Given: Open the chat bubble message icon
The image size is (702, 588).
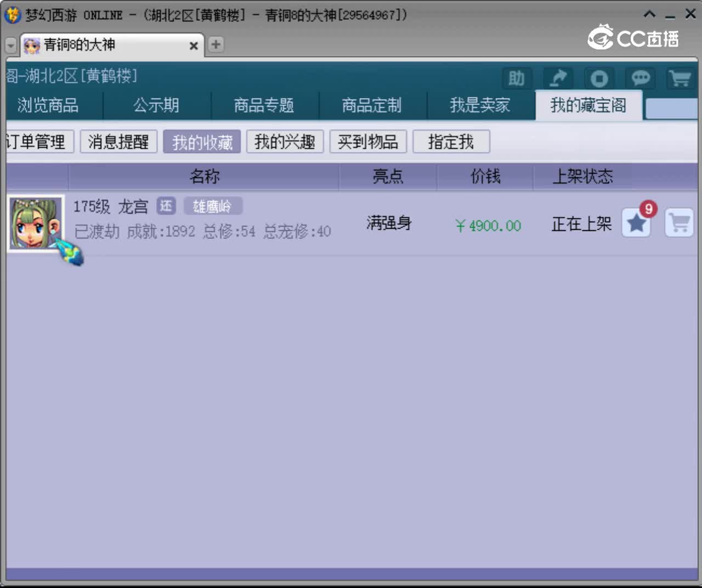Looking at the screenshot, I should pyautogui.click(x=640, y=78).
